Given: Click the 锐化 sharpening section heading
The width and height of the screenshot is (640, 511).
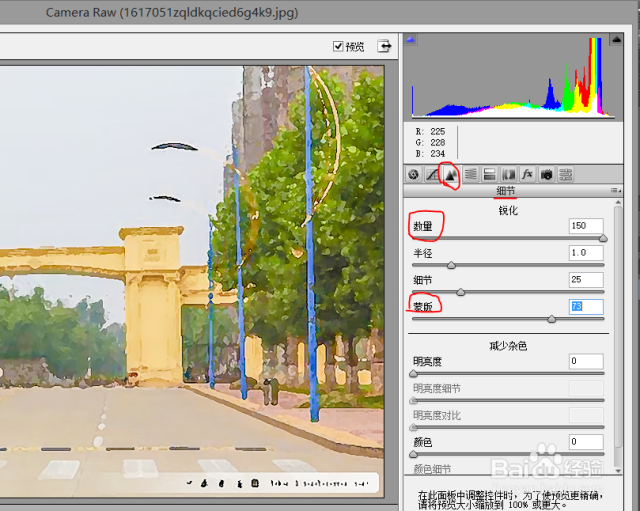Looking at the screenshot, I should [x=508, y=211].
